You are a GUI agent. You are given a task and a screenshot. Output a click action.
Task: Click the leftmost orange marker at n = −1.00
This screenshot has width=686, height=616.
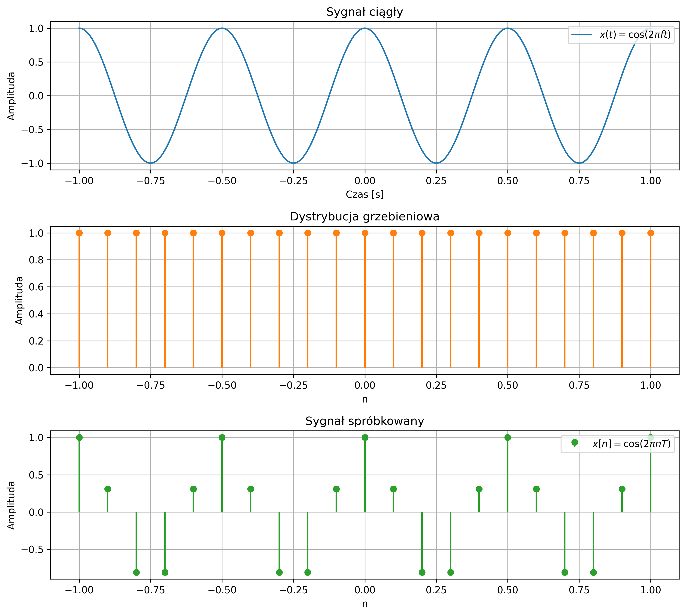[x=79, y=233]
